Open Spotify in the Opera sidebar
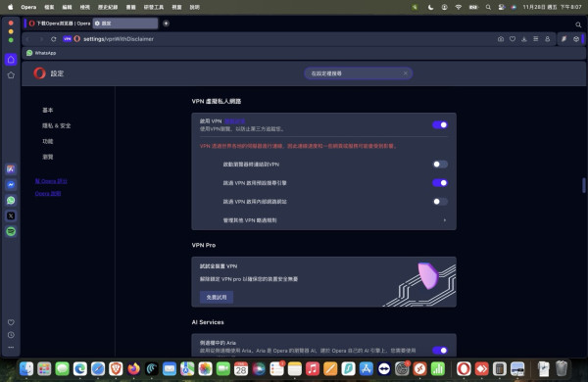 [11, 231]
